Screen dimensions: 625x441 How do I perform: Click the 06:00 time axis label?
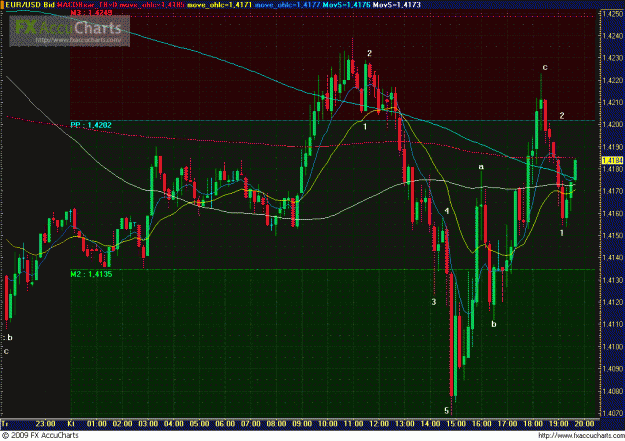coord(225,423)
